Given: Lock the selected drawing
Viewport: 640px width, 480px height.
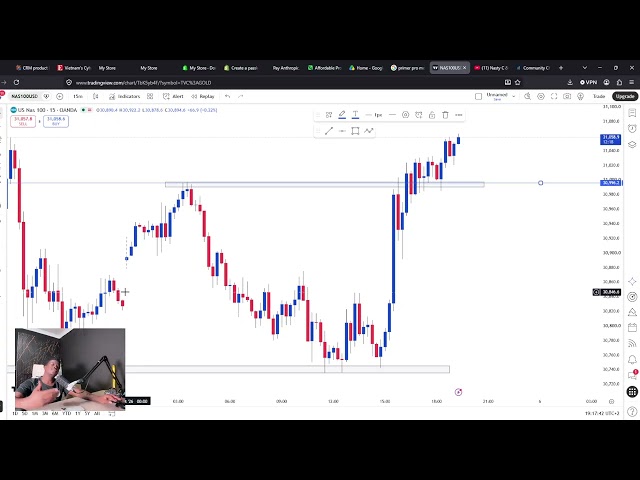Looking at the screenshot, I should click(432, 115).
